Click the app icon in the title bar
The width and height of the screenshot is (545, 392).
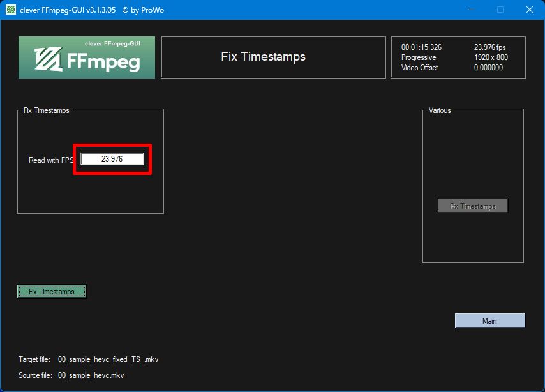[x=11, y=10]
